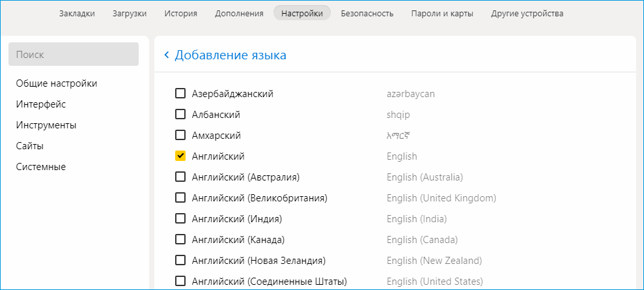The image size is (644, 290).
Task: Check Английский (Новая Зеландия) checkbox
Action: (x=180, y=261)
